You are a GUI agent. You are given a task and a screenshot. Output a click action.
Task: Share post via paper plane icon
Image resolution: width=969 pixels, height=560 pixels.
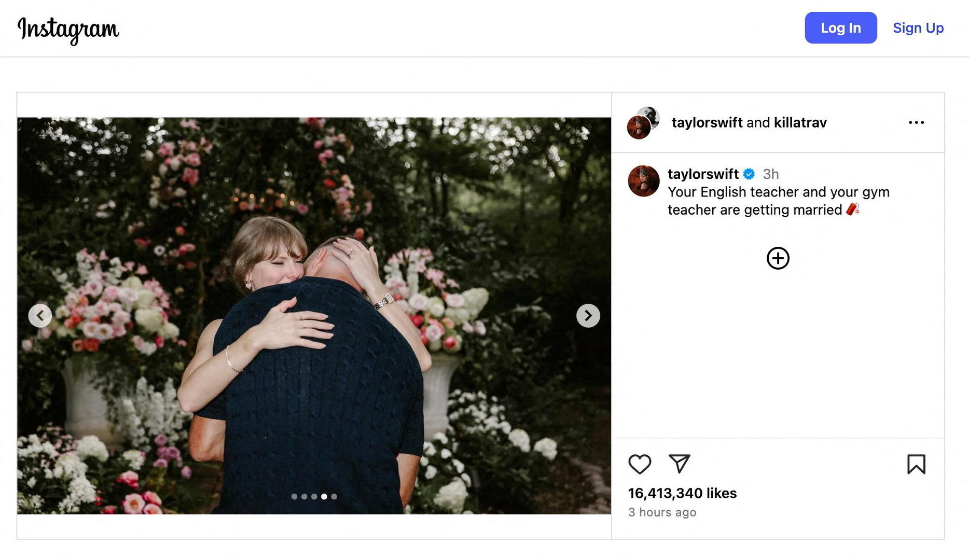coord(679,464)
